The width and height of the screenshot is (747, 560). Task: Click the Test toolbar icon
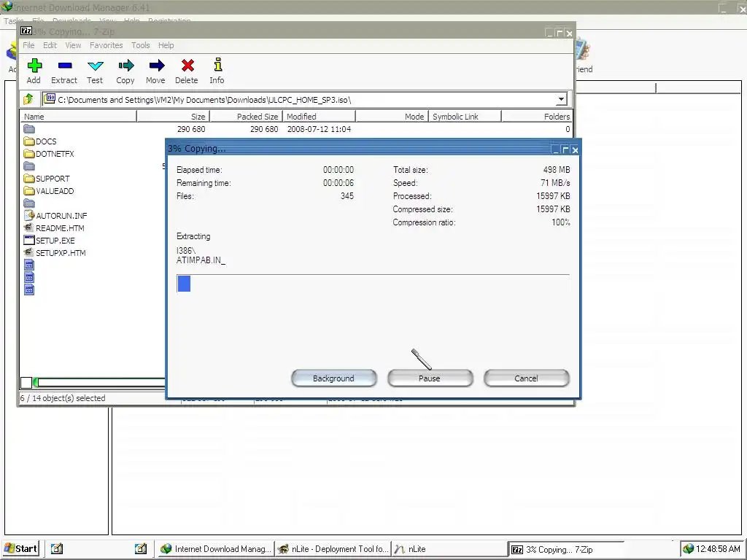tap(96, 66)
